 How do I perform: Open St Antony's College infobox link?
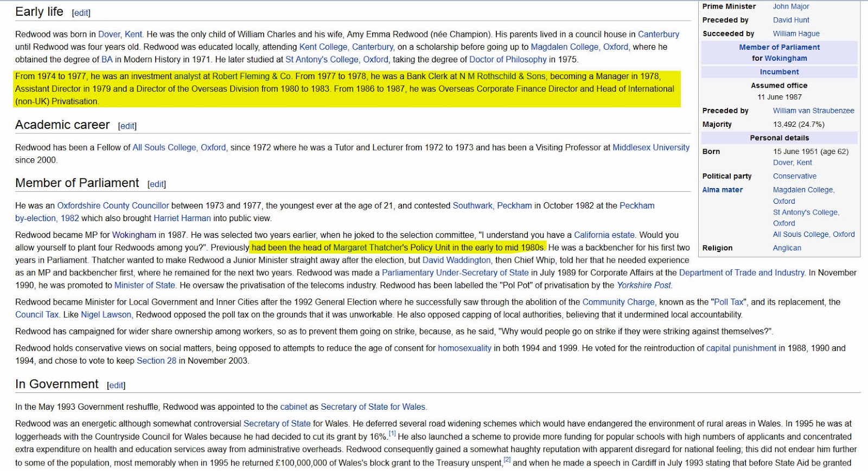pos(806,218)
